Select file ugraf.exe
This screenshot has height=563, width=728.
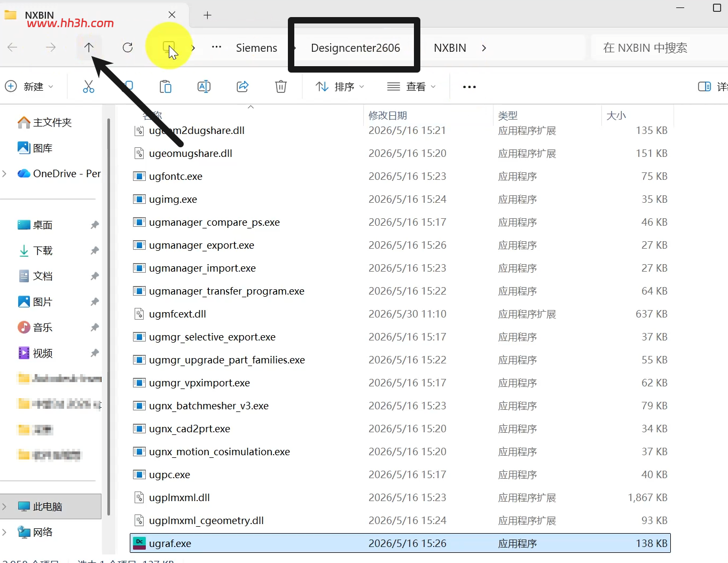(x=400, y=543)
